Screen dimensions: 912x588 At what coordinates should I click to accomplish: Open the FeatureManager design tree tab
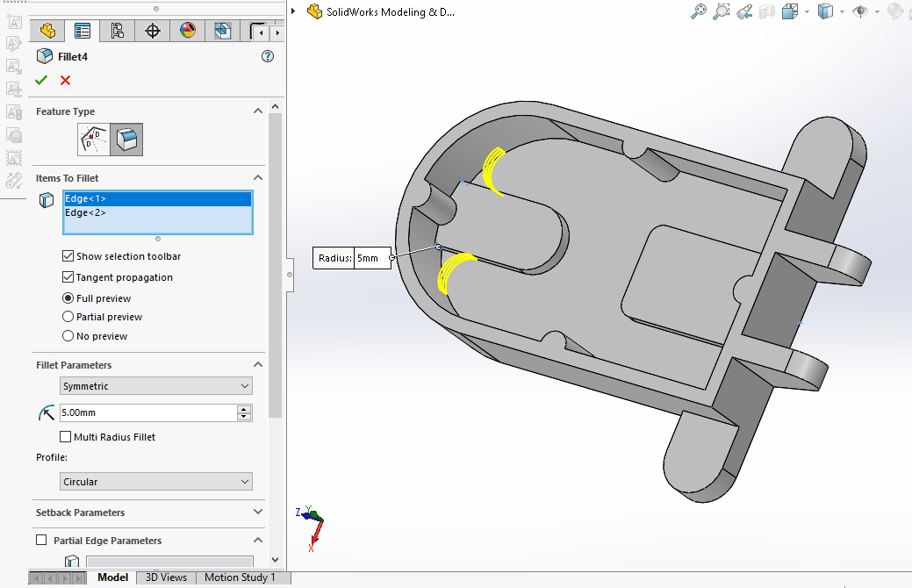coord(47,32)
